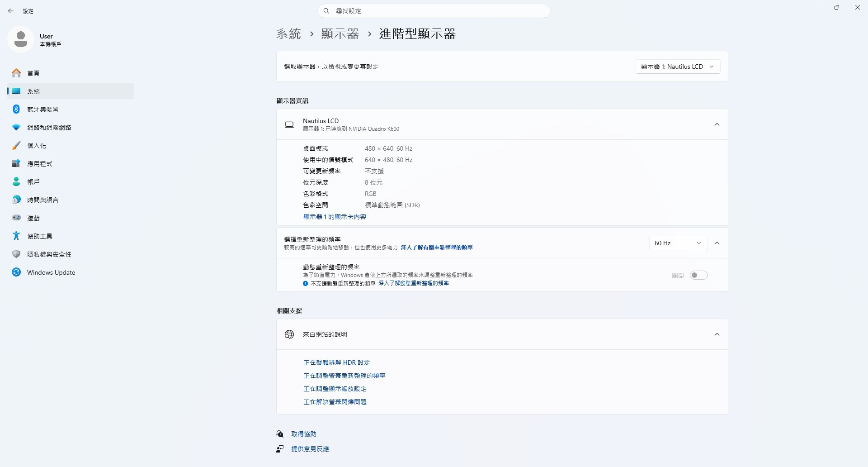The height and width of the screenshot is (467, 868).
Task: Open 顯示器 1 的顯示卡內容 link
Action: (x=335, y=217)
